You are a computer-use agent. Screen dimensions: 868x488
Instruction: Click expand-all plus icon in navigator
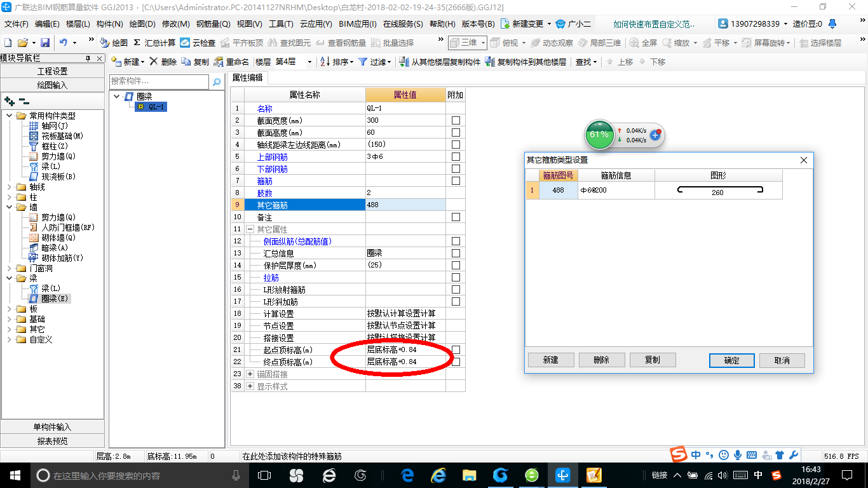click(9, 100)
